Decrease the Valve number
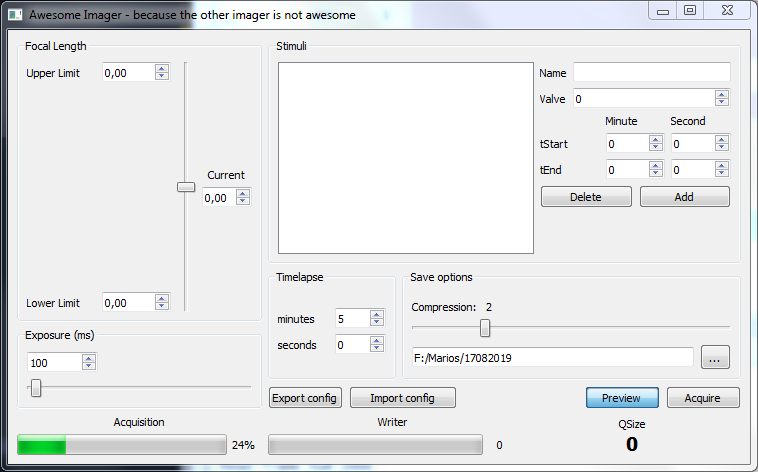Screen dimensions: 758x472 coord(721,102)
